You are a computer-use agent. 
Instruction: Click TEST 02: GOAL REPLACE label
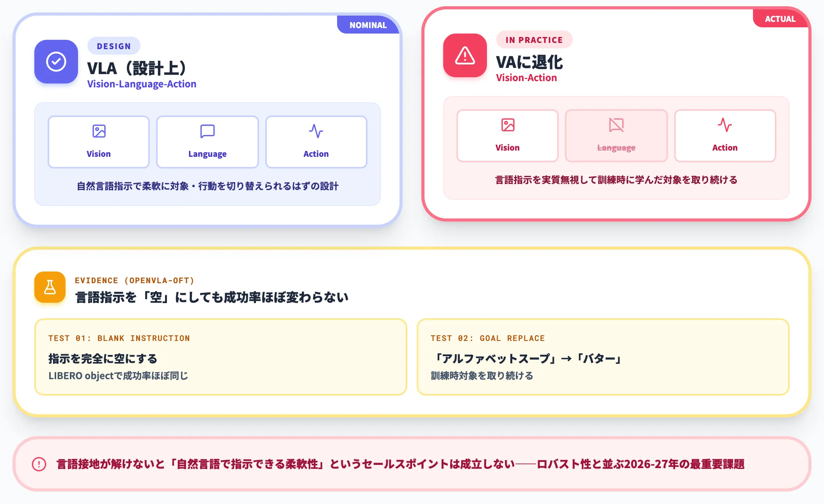[x=488, y=338]
